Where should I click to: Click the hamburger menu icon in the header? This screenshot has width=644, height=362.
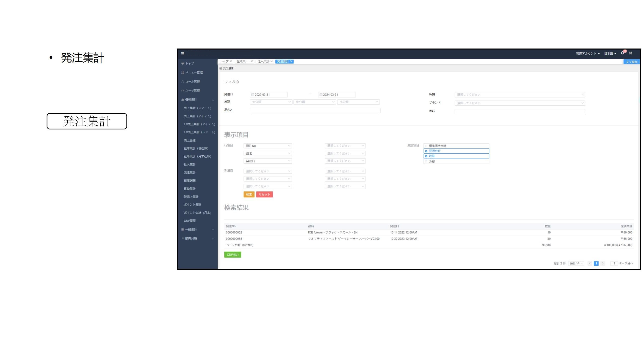point(183,53)
